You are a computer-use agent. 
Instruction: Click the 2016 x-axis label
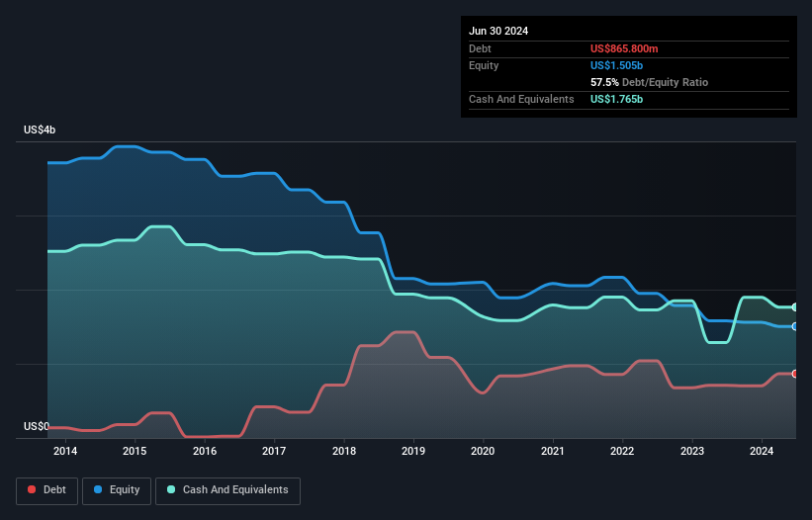pos(205,451)
